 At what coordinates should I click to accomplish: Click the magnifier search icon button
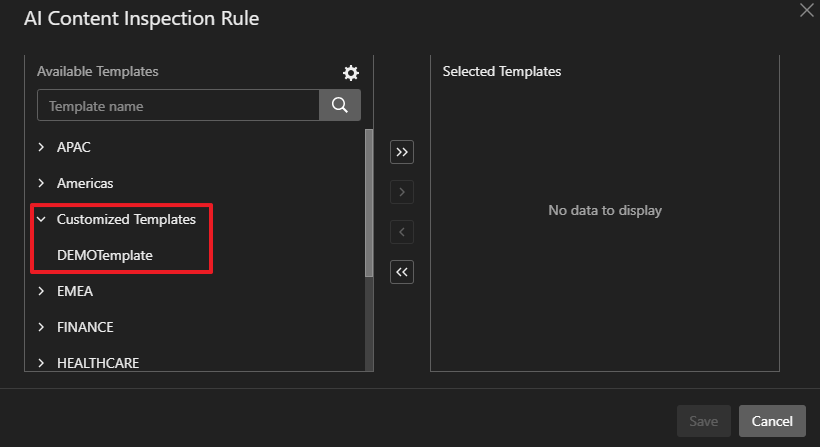(340, 105)
